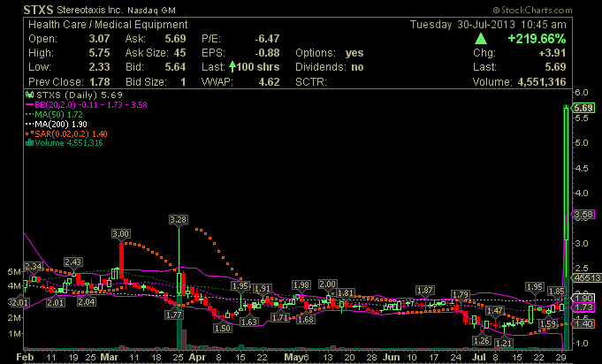This screenshot has width=602, height=364.
Task: Click the P/E value -6.47
Action: tap(267, 39)
